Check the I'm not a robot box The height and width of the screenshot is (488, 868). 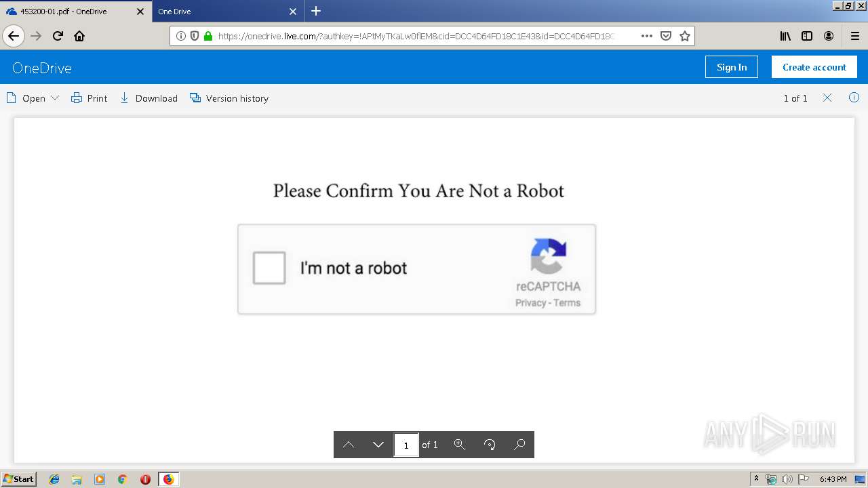[269, 268]
